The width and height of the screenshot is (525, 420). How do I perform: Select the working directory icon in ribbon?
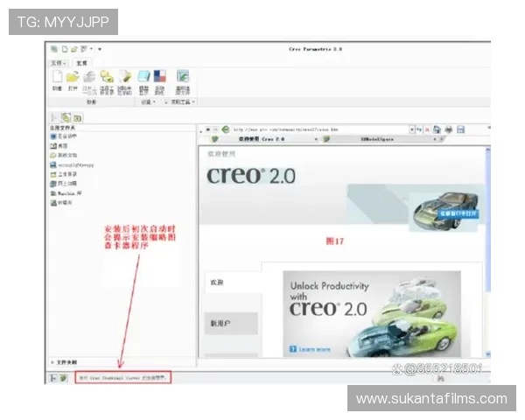pyautogui.click(x=107, y=78)
